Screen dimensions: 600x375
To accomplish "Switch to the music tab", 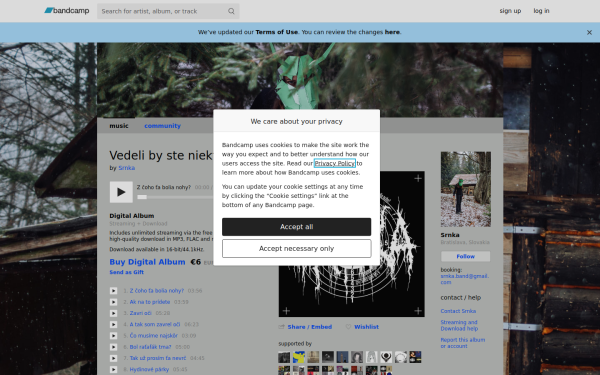I will [119, 126].
